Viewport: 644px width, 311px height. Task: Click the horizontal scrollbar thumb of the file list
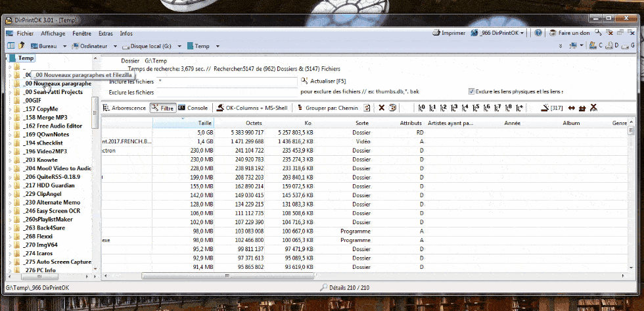click(x=226, y=276)
